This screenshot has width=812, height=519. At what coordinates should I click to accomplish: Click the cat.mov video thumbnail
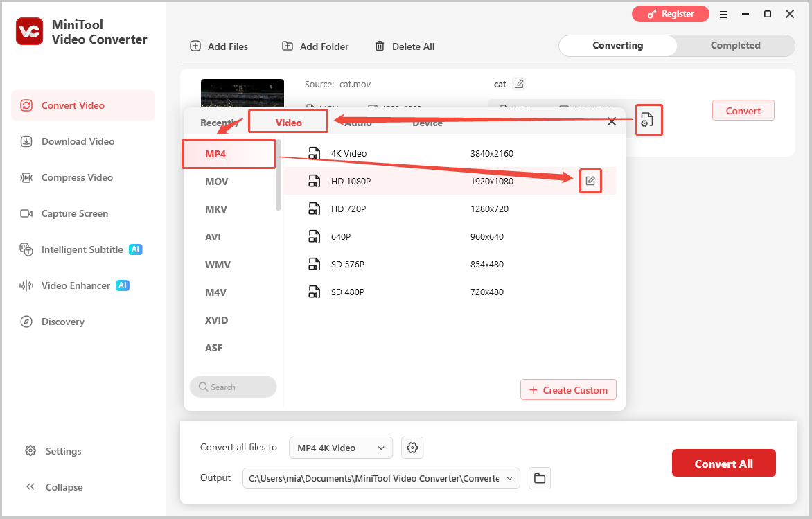tap(242, 94)
